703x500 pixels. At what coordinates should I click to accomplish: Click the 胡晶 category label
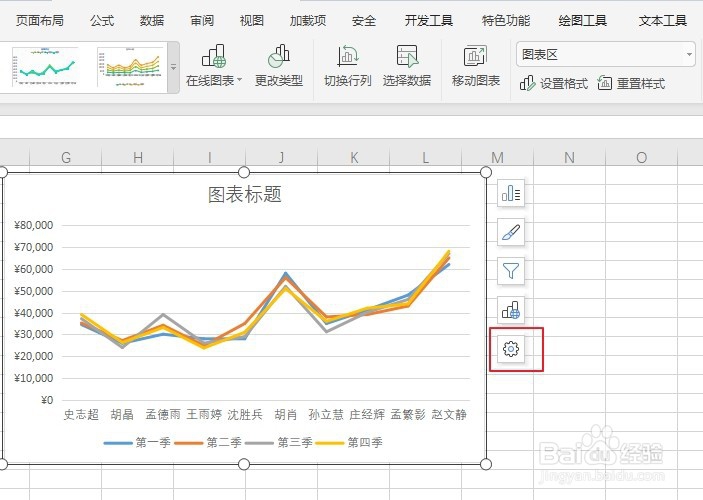[x=122, y=414]
